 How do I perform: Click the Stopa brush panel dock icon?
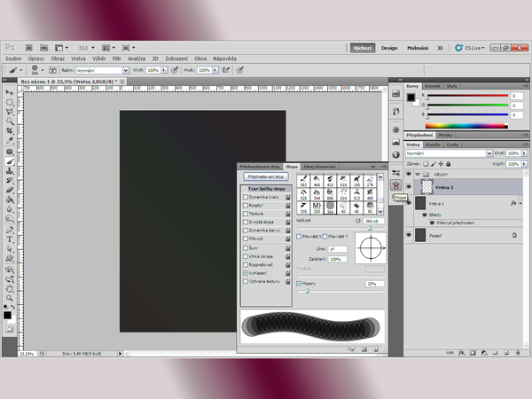click(395, 184)
